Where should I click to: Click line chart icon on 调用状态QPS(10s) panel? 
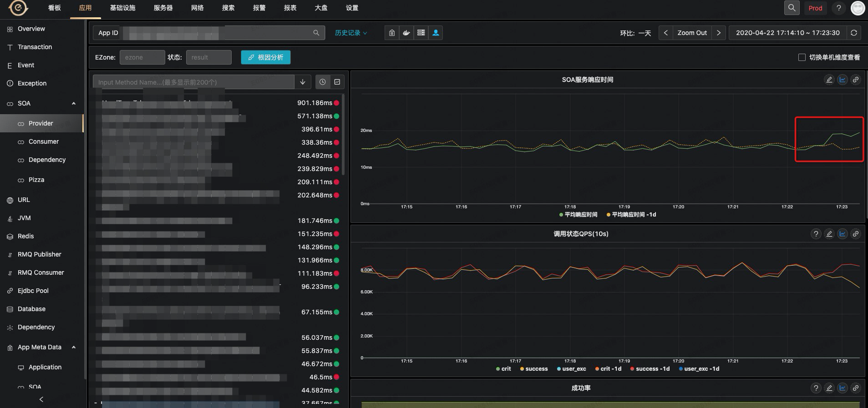coord(843,234)
